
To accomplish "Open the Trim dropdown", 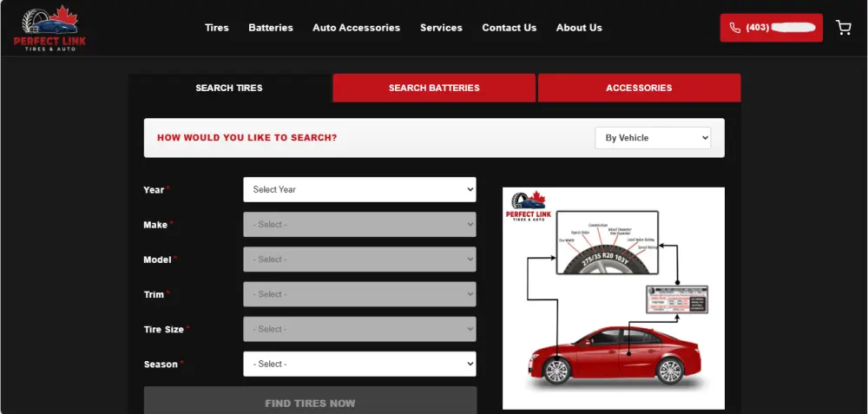I will (x=359, y=294).
